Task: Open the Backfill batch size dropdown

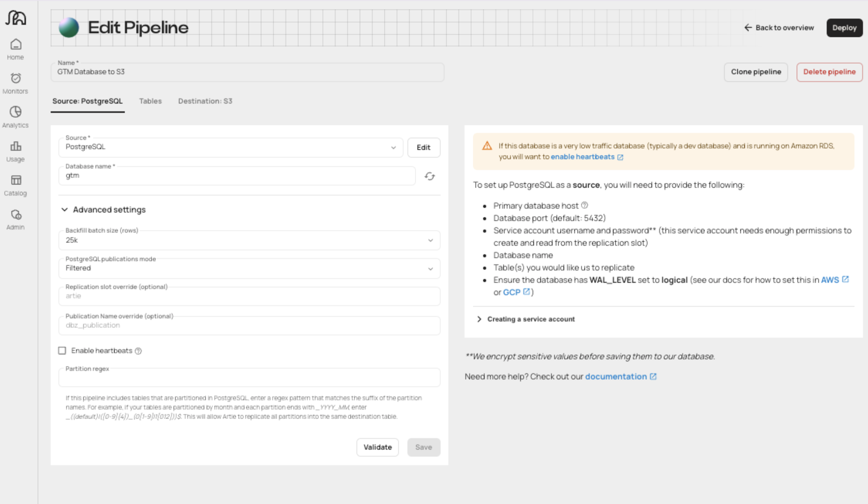Action: pyautogui.click(x=249, y=240)
